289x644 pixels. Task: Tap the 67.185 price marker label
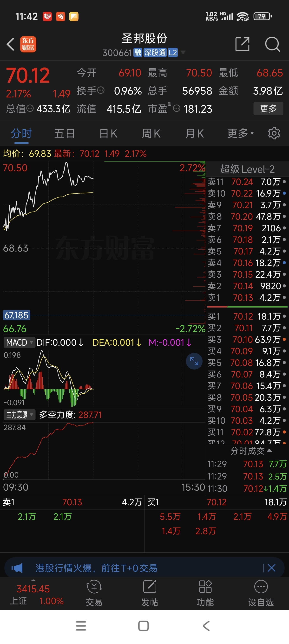16,315
